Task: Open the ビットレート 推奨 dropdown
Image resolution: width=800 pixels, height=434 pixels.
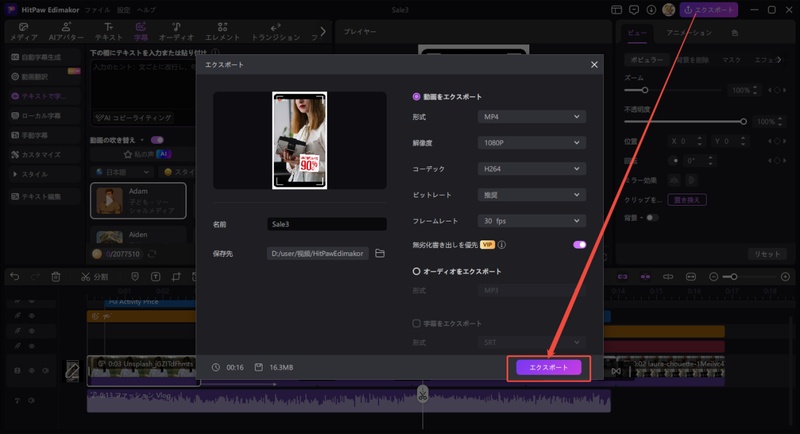Action: pos(532,195)
